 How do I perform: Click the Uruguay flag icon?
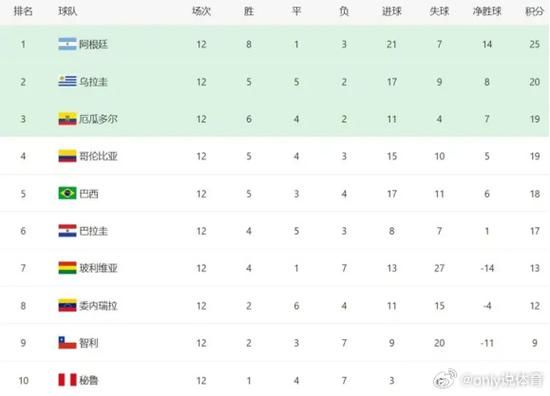[67, 82]
